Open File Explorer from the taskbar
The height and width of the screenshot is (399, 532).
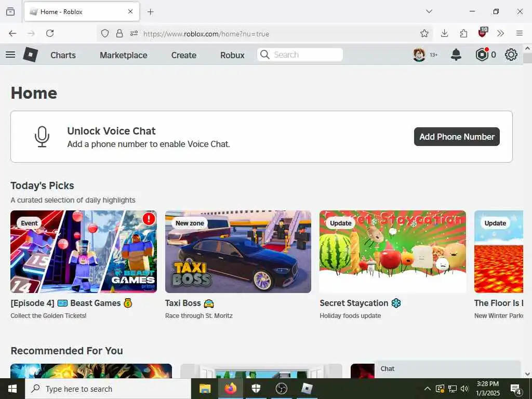pyautogui.click(x=205, y=389)
